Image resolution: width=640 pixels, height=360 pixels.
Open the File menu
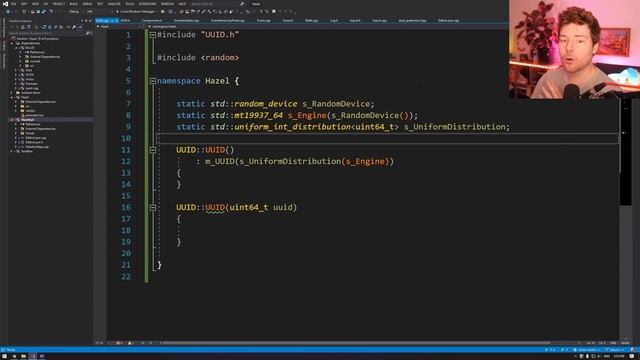click(13, 4)
